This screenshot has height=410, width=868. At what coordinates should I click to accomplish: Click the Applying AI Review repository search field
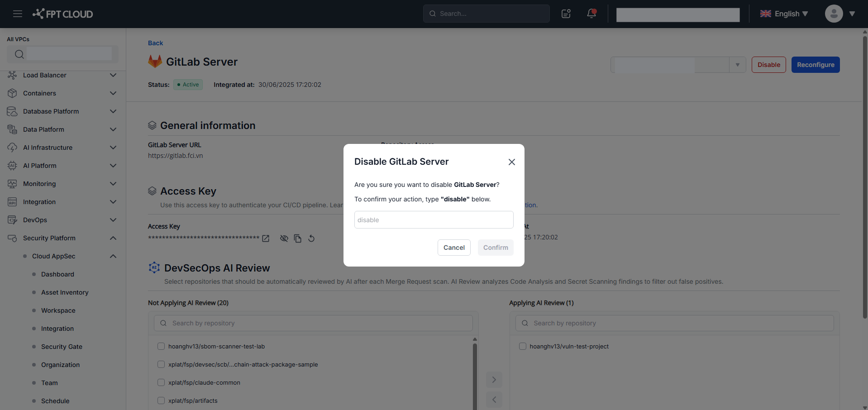pos(674,323)
